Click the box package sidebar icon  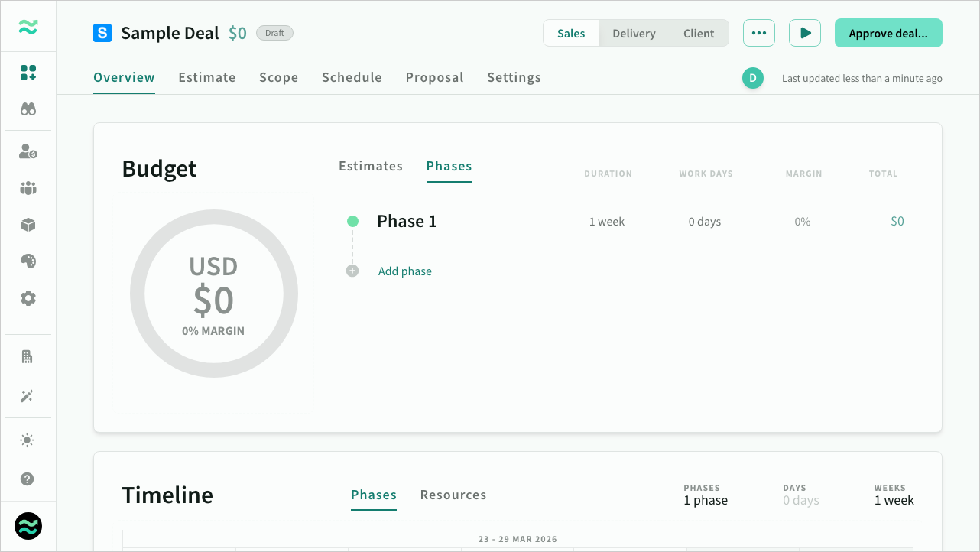click(28, 225)
